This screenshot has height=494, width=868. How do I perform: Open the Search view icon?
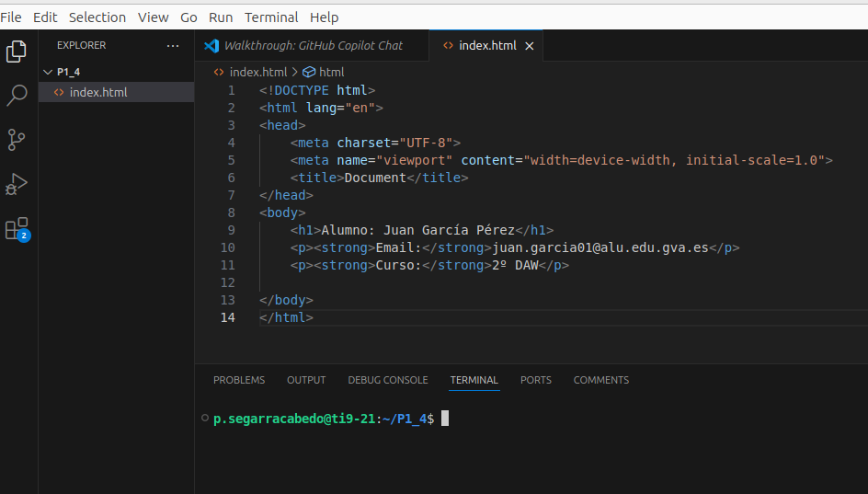[17, 96]
